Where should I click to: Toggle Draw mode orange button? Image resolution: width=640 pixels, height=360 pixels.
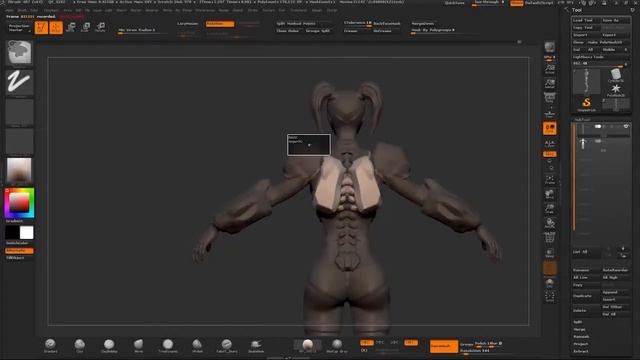pyautogui.click(x=56, y=28)
